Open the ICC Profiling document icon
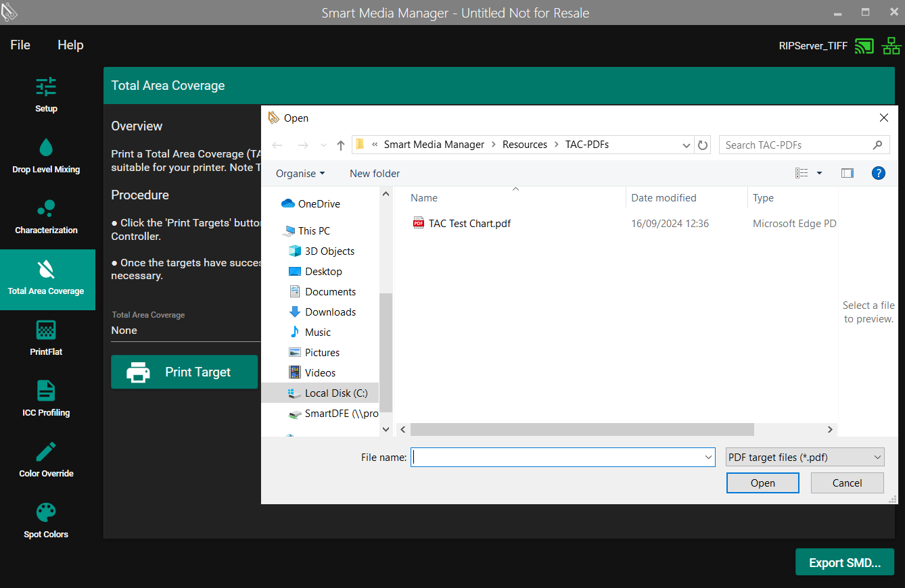 click(x=46, y=391)
